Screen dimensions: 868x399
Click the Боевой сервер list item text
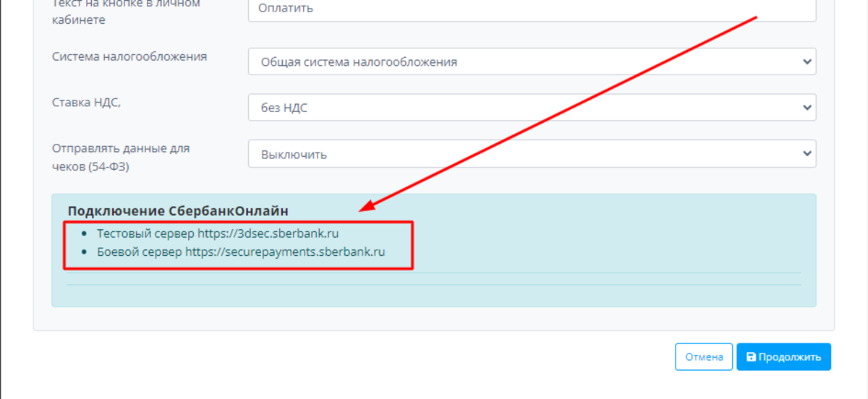(140, 252)
